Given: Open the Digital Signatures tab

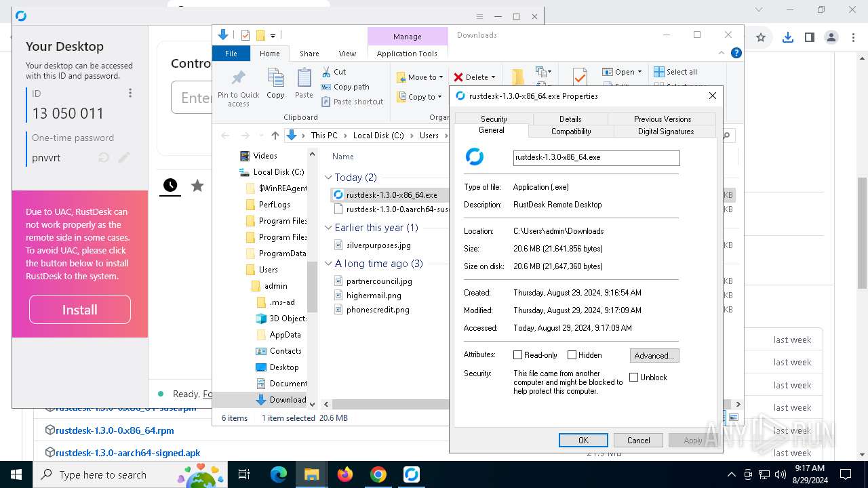Looking at the screenshot, I should pos(666,131).
